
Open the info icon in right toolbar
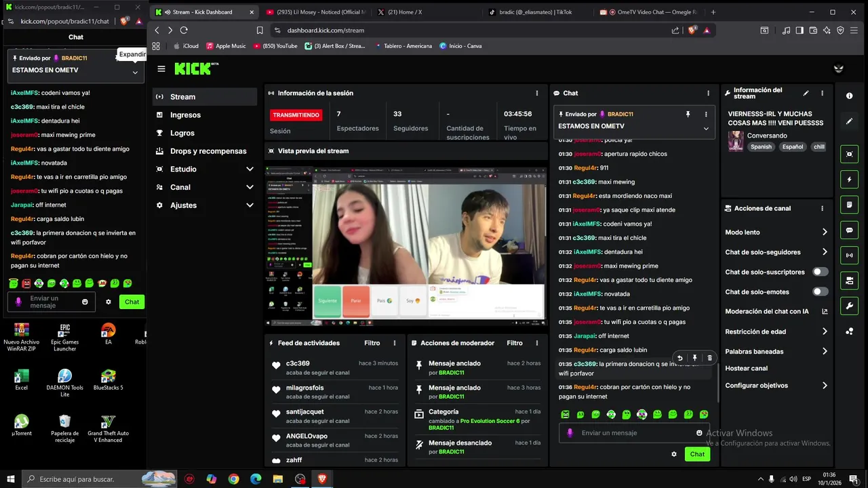[849, 96]
